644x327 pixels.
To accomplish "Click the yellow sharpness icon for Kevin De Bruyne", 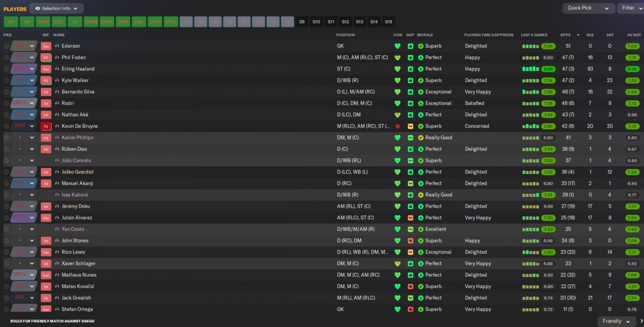I will [x=410, y=126].
